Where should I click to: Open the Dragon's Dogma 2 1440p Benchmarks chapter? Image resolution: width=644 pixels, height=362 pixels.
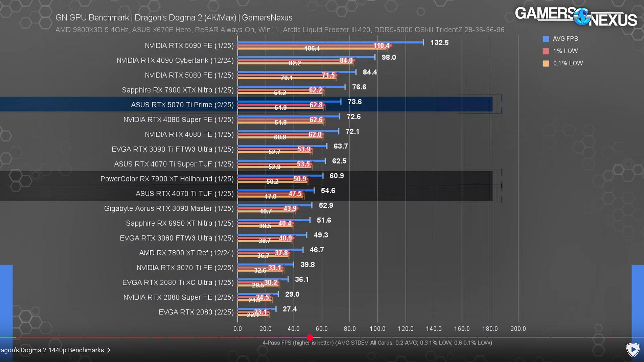52,350
